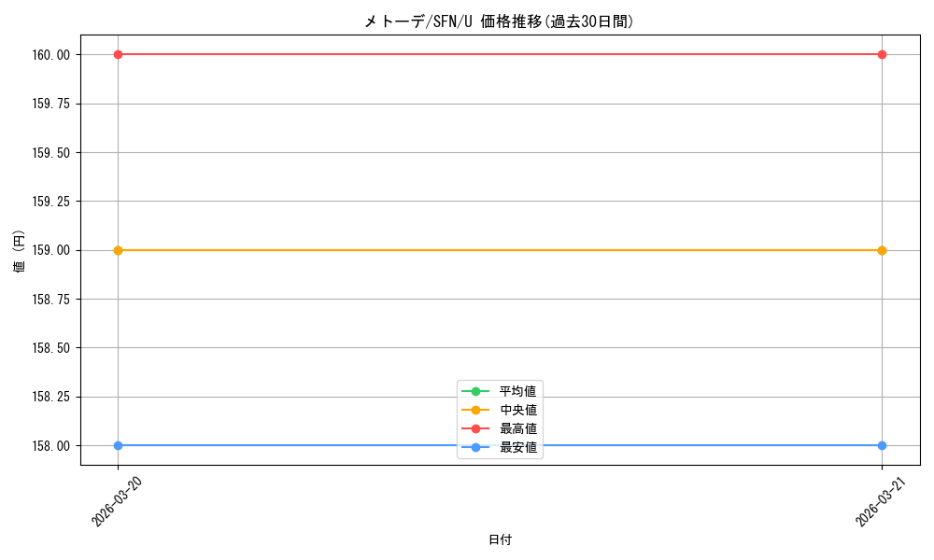This screenshot has width=934, height=560.
Task: Click the 2026-03-20 x-axis date label
Action: [118, 501]
